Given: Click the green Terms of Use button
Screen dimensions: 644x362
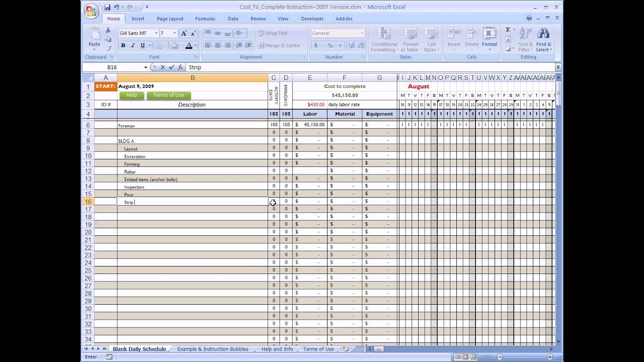Looking at the screenshot, I should [169, 95].
